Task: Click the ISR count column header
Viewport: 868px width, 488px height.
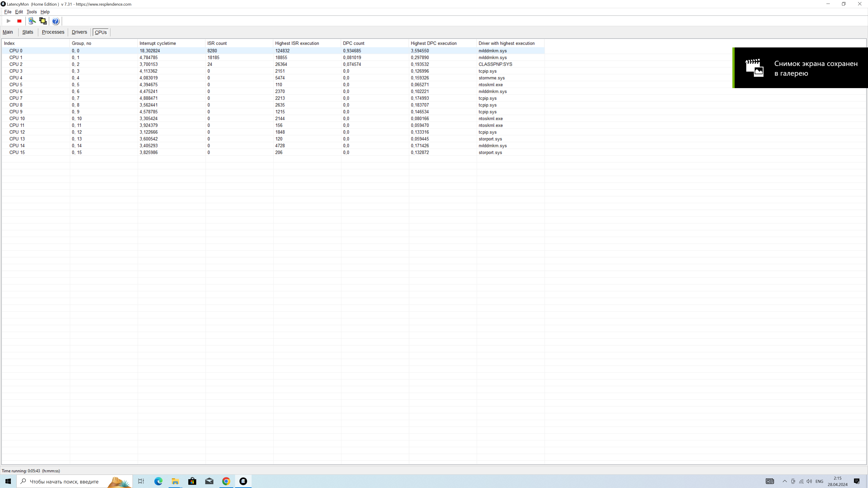Action: (217, 43)
